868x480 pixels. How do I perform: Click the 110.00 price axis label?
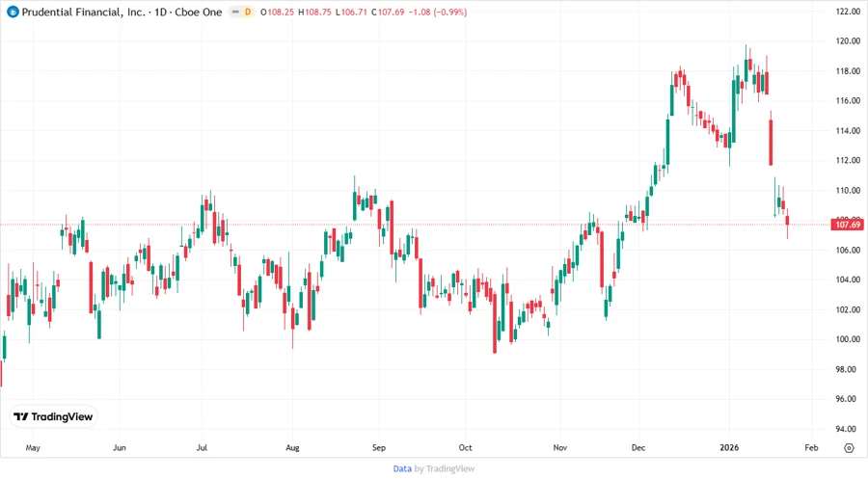point(848,190)
